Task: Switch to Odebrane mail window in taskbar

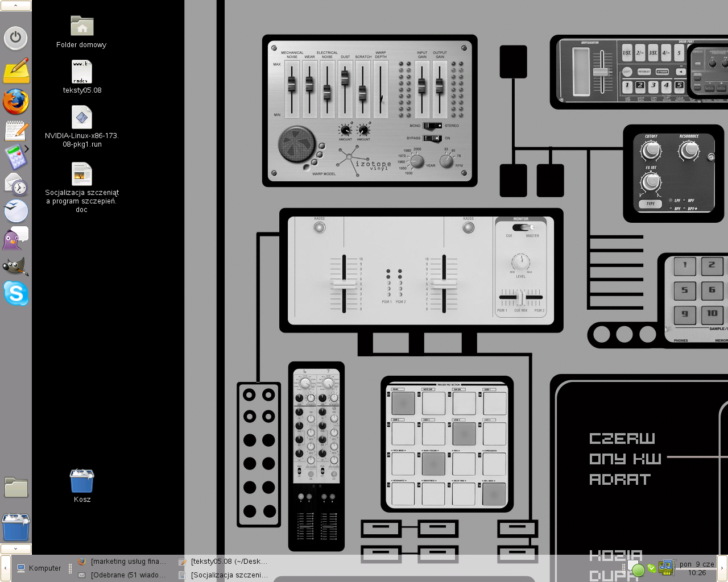Action: click(123, 575)
